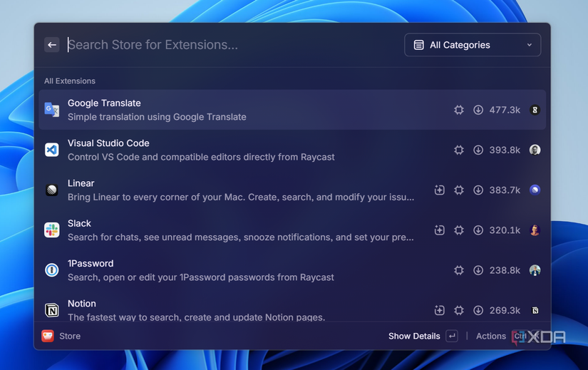
Task: Click the commands icon in Notion row
Action: coord(458,310)
